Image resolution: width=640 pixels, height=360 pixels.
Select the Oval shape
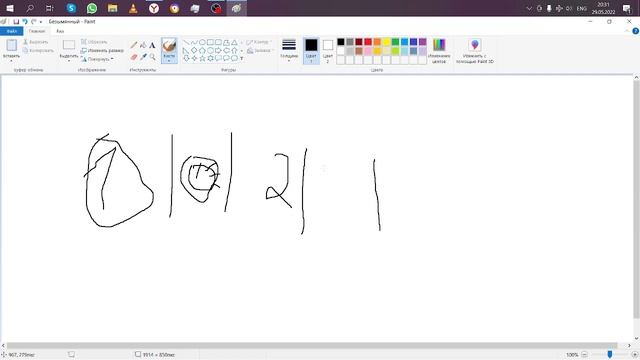click(202, 42)
